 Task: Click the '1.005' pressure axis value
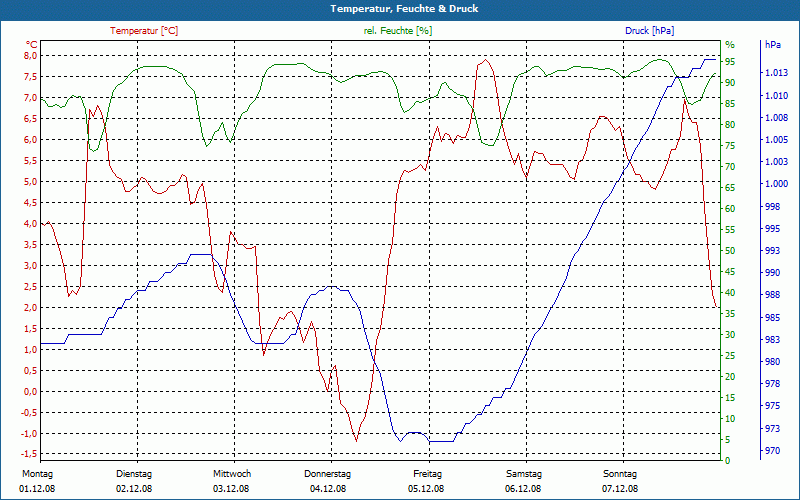pos(776,139)
